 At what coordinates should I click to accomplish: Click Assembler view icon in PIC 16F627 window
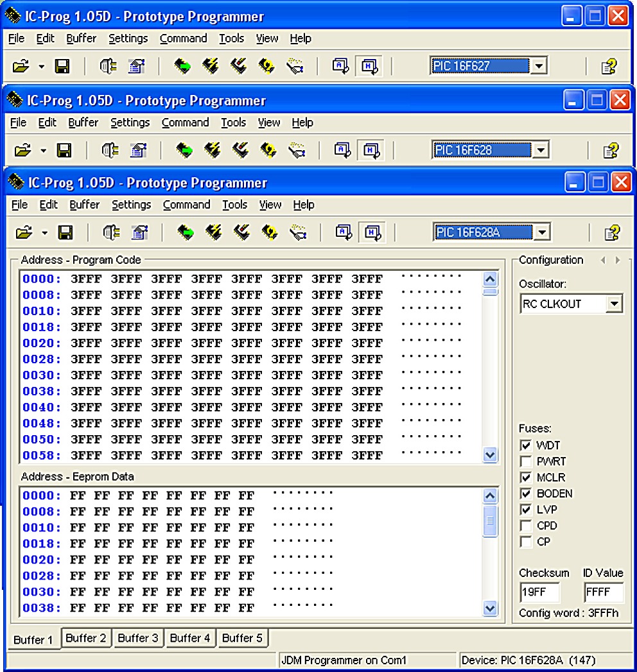pyautogui.click(x=341, y=66)
